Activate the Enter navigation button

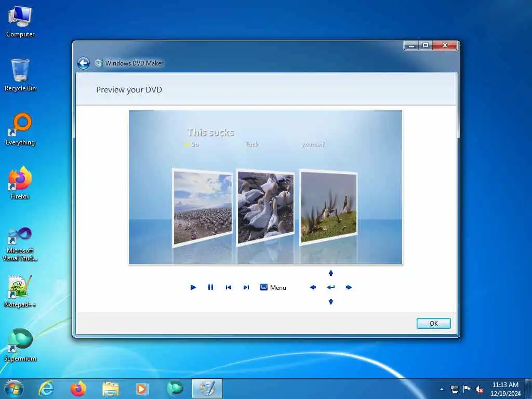click(x=331, y=287)
